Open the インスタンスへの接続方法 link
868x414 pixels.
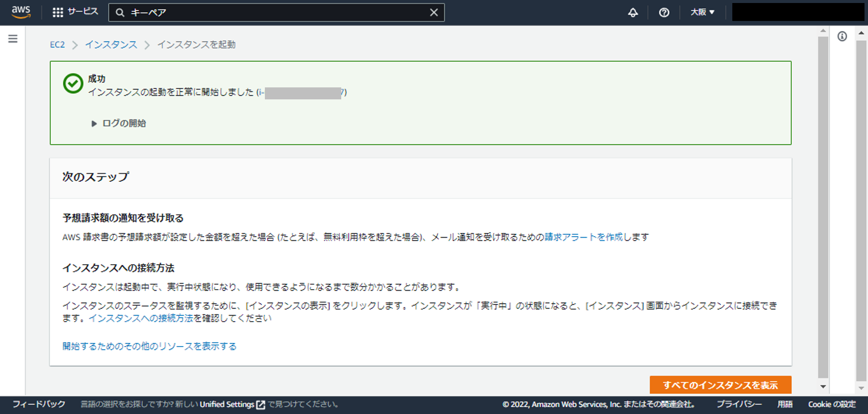point(141,318)
